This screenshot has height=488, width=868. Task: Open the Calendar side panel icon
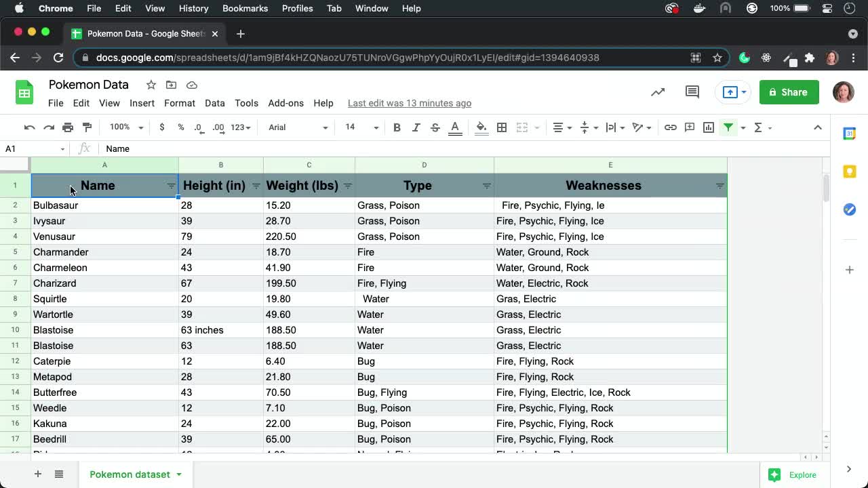(x=849, y=134)
